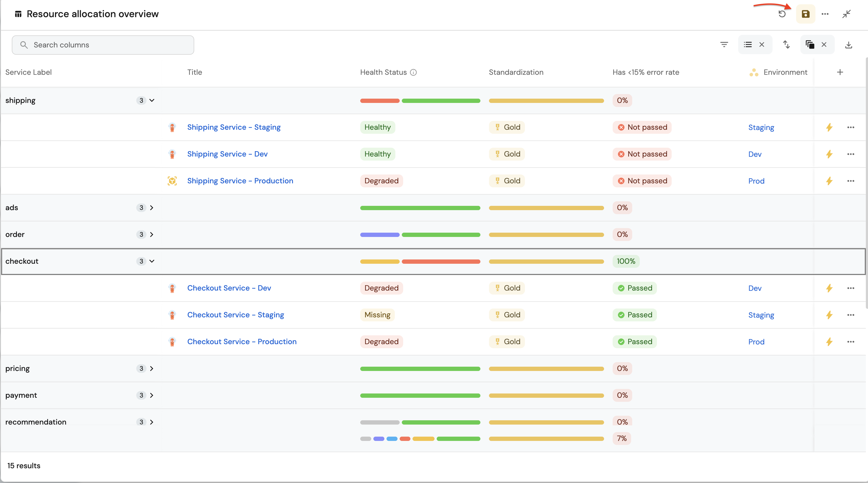
Task: Open row menu for Checkout Service – Production
Action: (x=851, y=341)
